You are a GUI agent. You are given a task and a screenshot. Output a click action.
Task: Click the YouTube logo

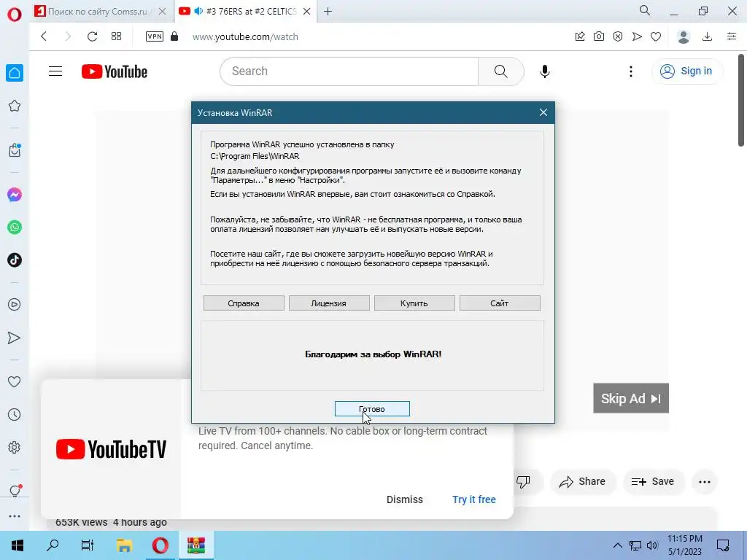115,71
